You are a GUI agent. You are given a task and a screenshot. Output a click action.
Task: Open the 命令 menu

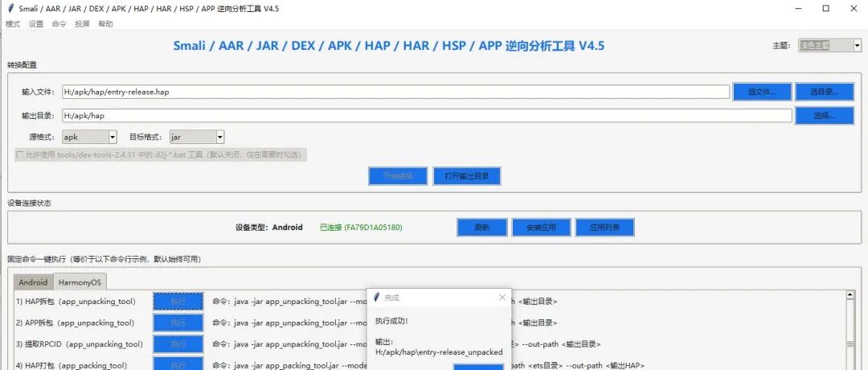tap(59, 24)
